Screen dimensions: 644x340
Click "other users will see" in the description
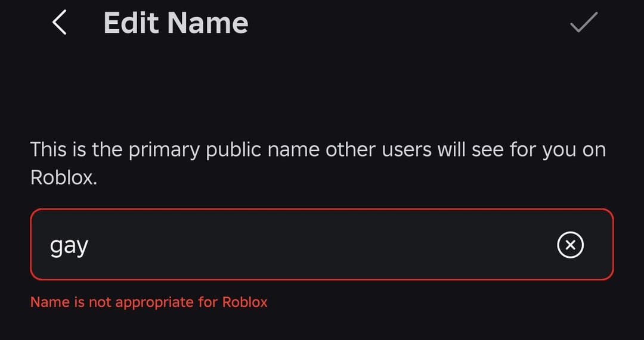click(396, 150)
